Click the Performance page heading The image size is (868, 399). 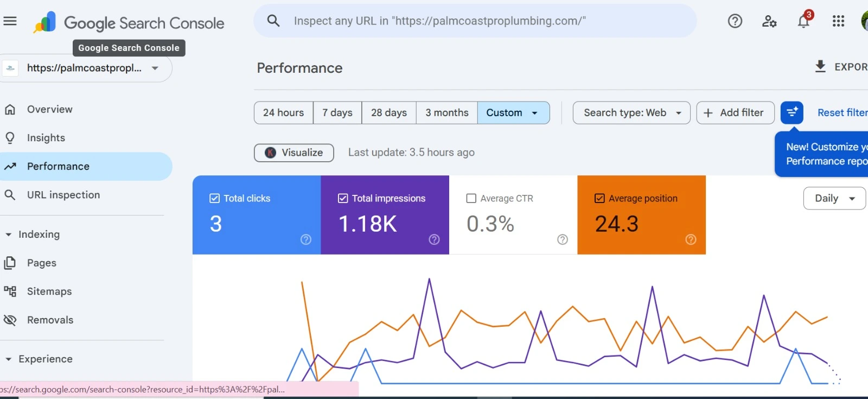[299, 68]
